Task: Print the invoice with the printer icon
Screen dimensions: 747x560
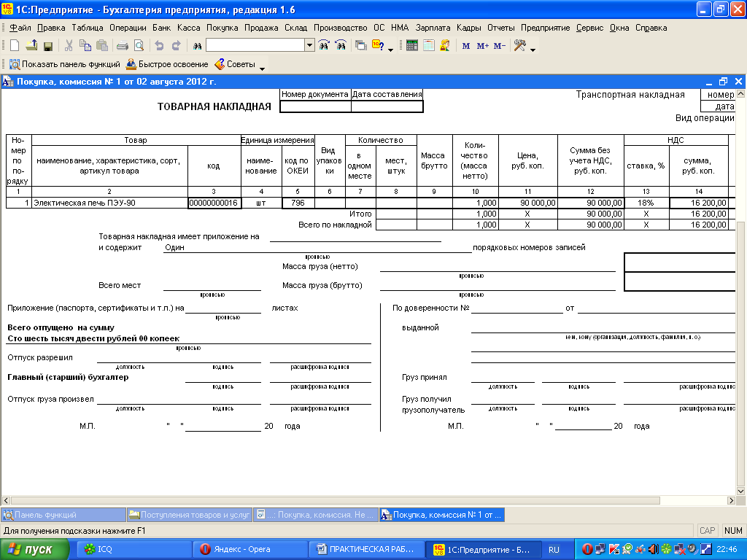Action: pyautogui.click(x=123, y=46)
